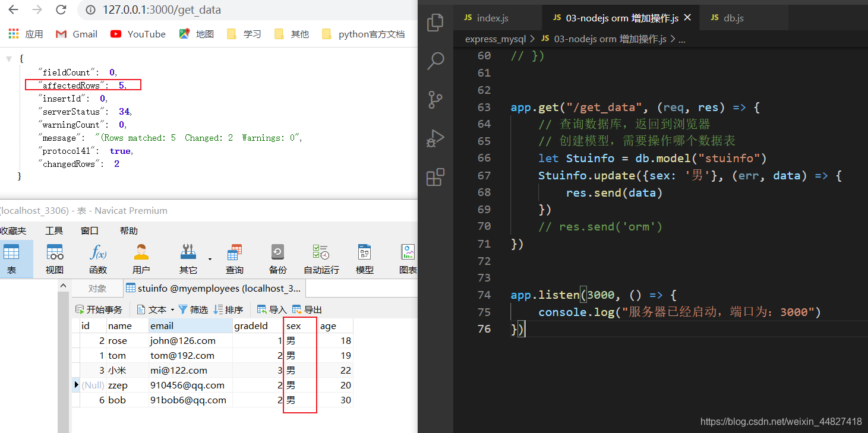Open Navicat 帮助 menu
The height and width of the screenshot is (433, 868).
pos(129,230)
